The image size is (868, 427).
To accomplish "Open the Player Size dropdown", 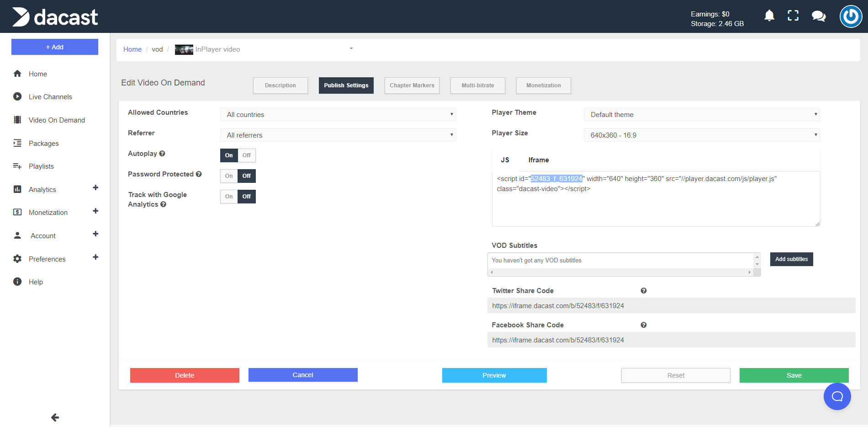I will [702, 134].
